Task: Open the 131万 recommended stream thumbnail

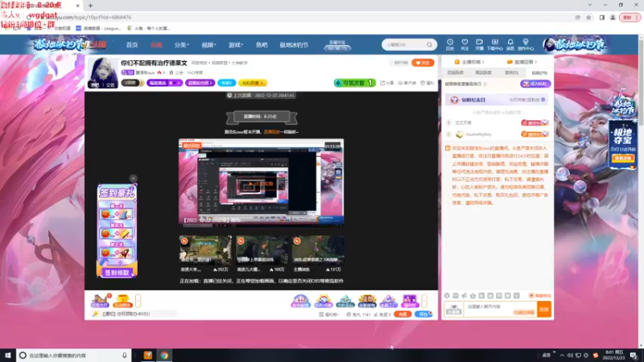Action: 318,250
